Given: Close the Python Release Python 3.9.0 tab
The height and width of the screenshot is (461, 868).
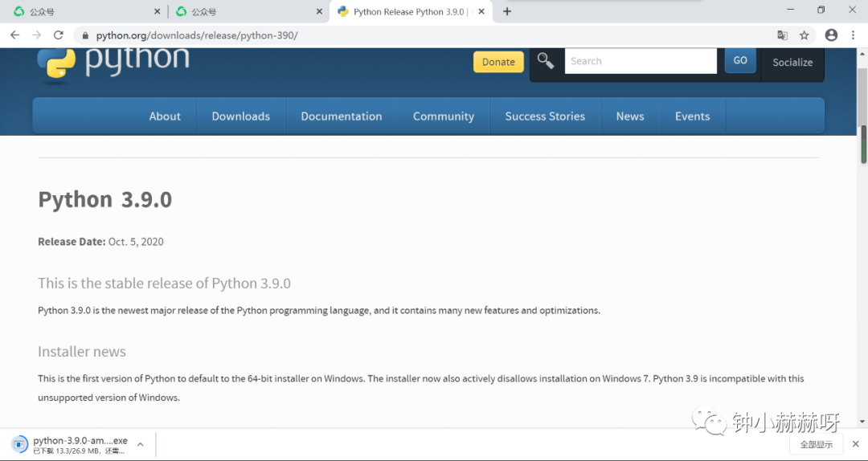Looking at the screenshot, I should click(x=481, y=11).
